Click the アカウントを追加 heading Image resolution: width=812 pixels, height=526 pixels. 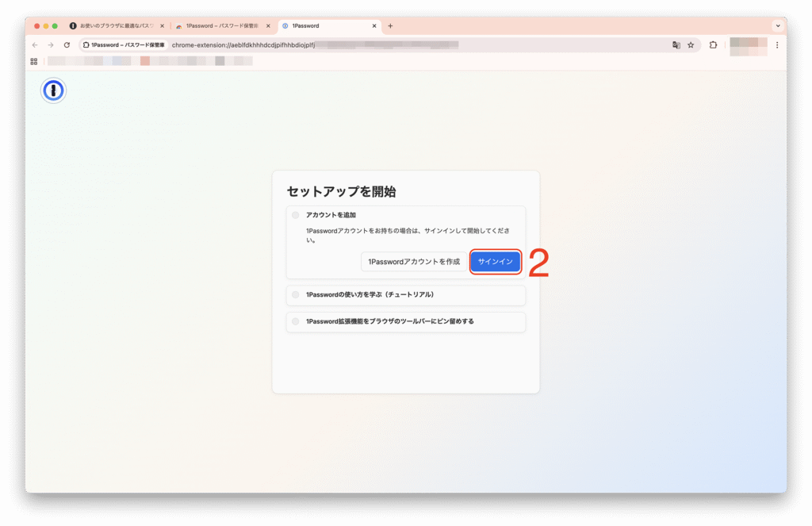[331, 215]
